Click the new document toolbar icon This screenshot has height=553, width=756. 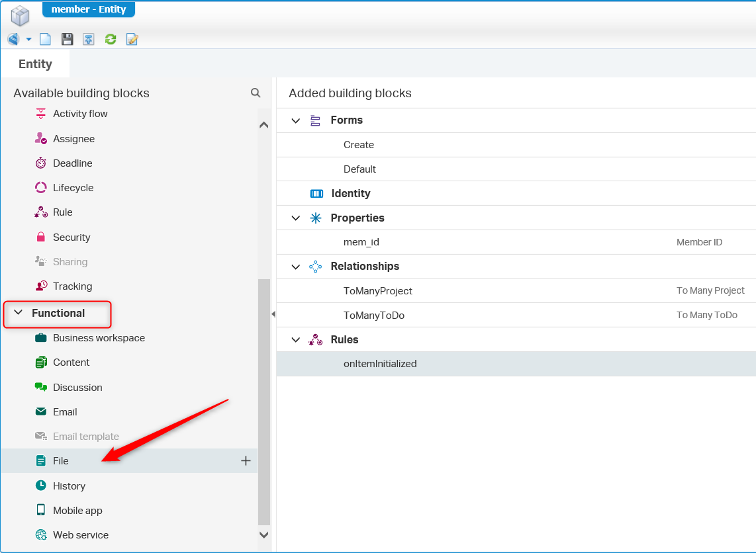[x=45, y=40]
